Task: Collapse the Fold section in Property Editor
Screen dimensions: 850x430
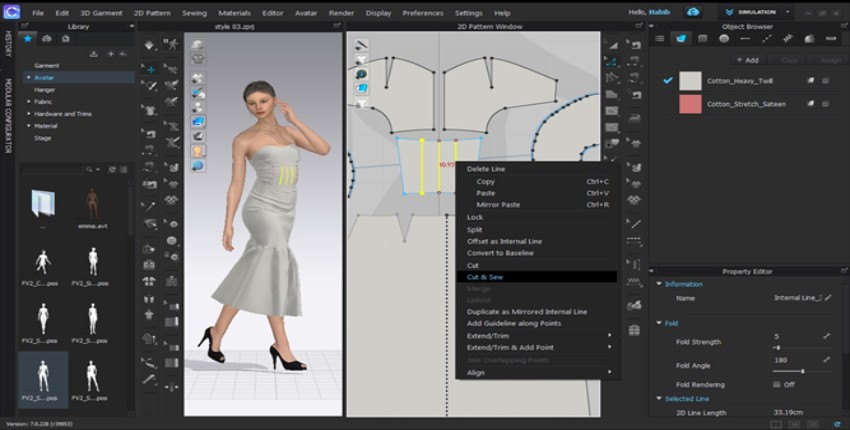Action: [659, 323]
